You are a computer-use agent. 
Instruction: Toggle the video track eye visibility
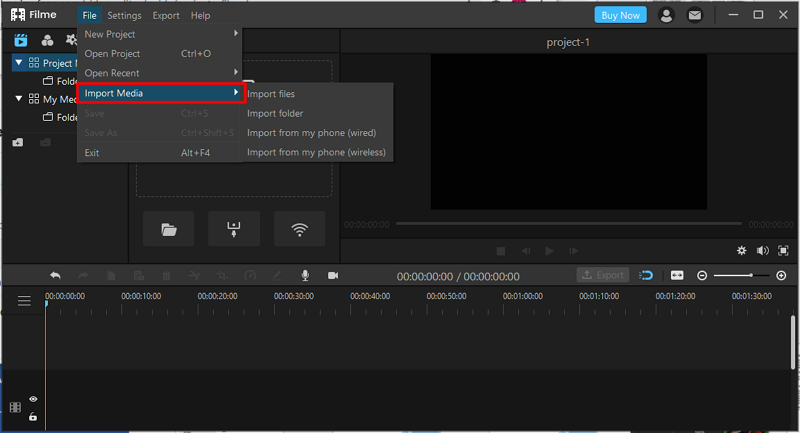point(33,399)
